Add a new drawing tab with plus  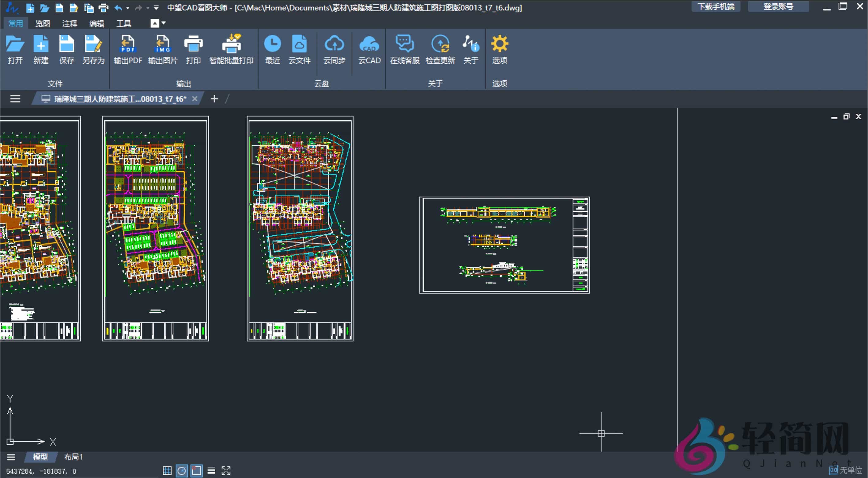[214, 99]
